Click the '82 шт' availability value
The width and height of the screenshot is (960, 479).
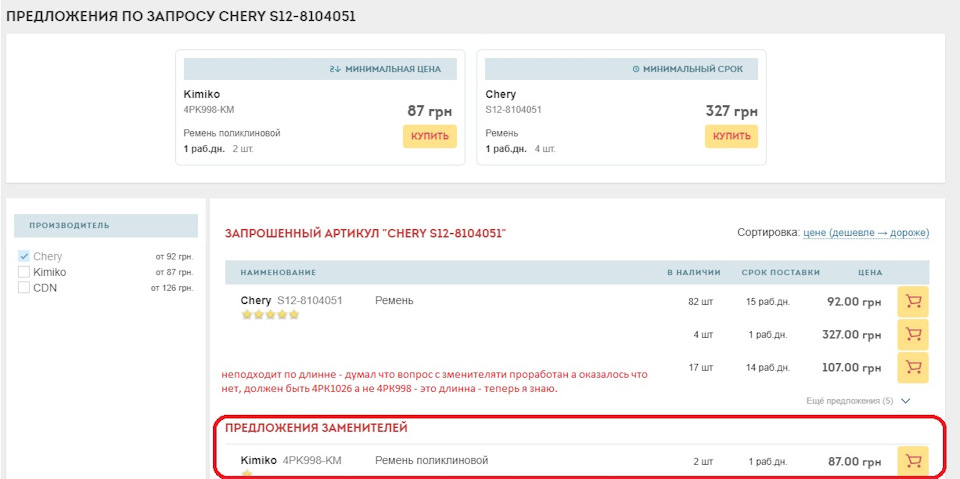[700, 301]
